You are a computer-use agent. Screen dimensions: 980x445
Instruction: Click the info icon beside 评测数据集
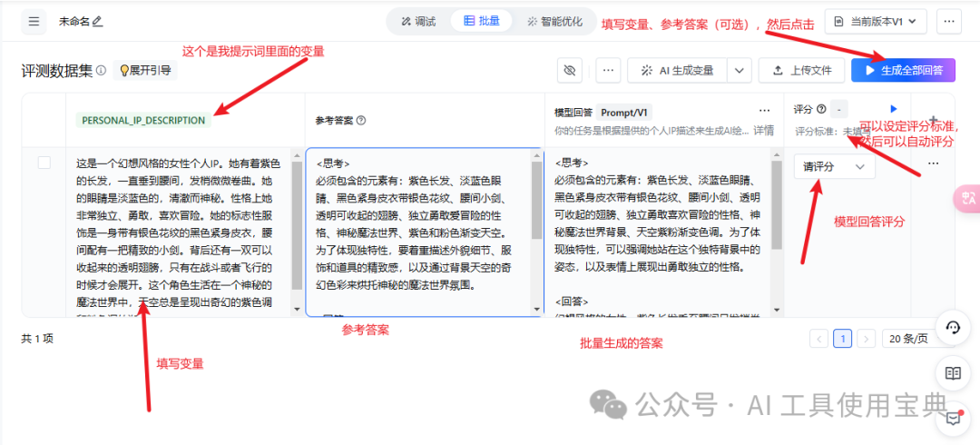(x=102, y=70)
